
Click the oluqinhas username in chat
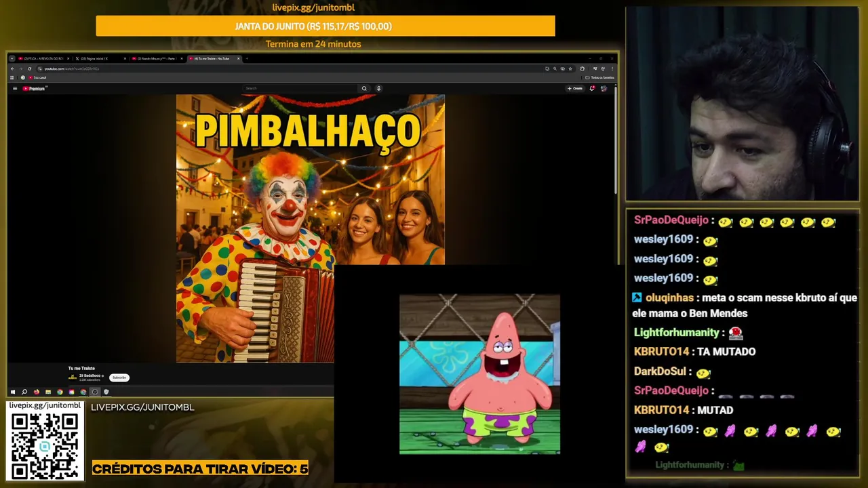click(669, 298)
